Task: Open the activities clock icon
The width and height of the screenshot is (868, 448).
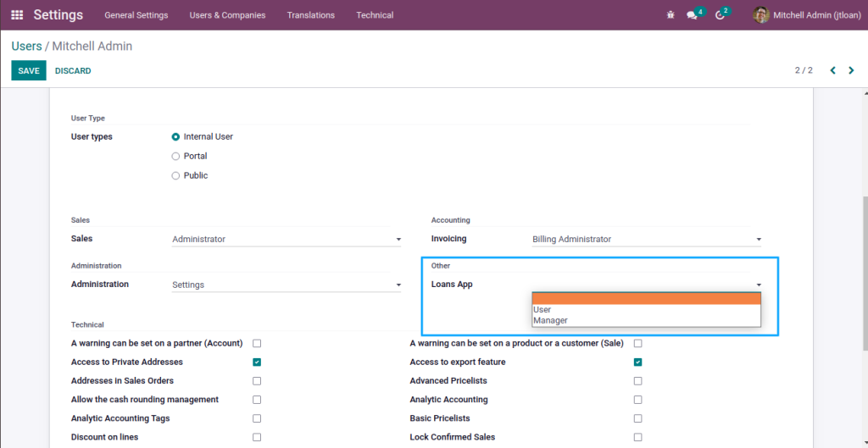Action: click(720, 15)
